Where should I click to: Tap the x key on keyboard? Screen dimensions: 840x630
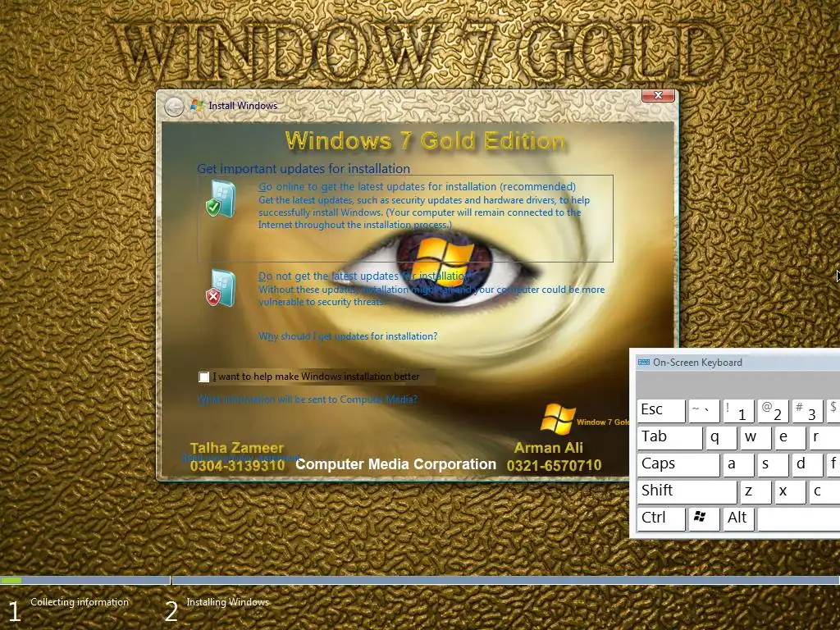(790, 491)
